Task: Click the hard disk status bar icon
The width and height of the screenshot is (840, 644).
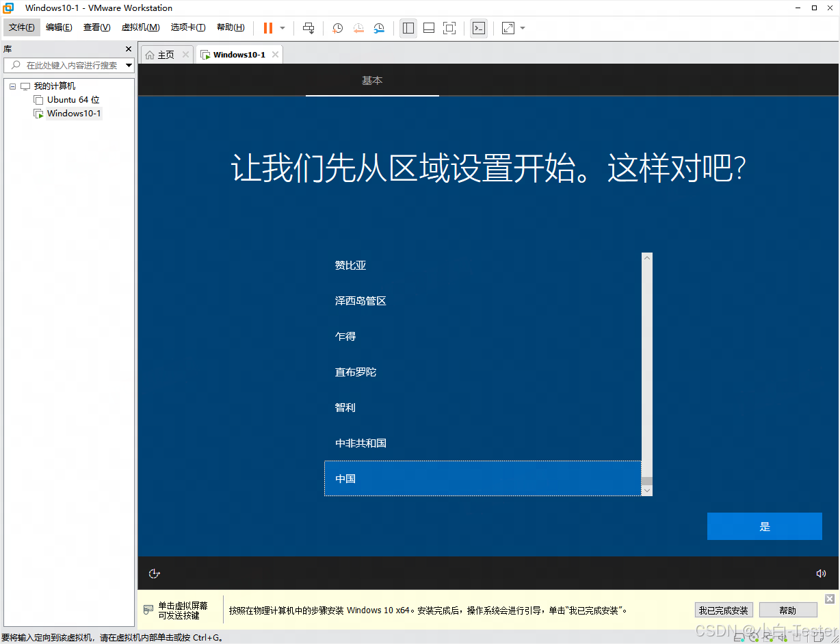Action: (x=739, y=637)
